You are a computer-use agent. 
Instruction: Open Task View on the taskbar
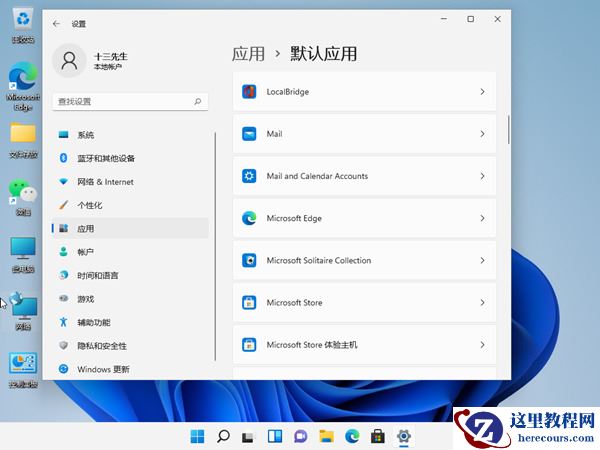tap(249, 436)
